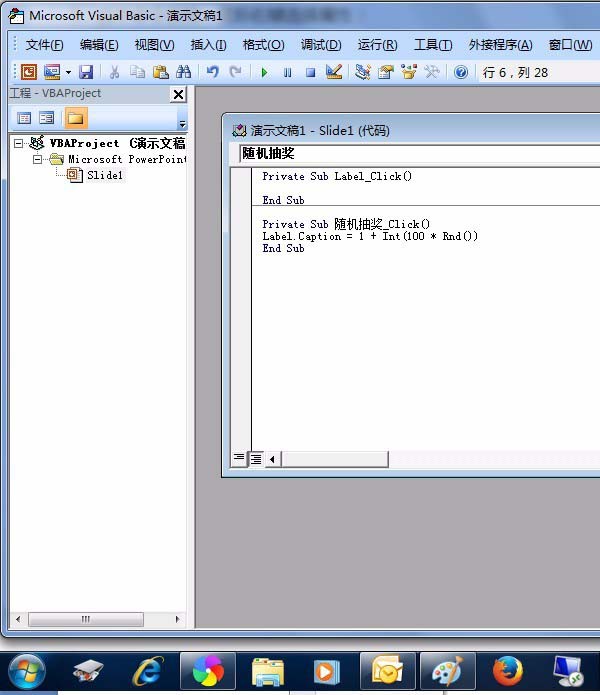The image size is (600, 695).
Task: Open project panel toolbar options arrow
Action: point(182,124)
